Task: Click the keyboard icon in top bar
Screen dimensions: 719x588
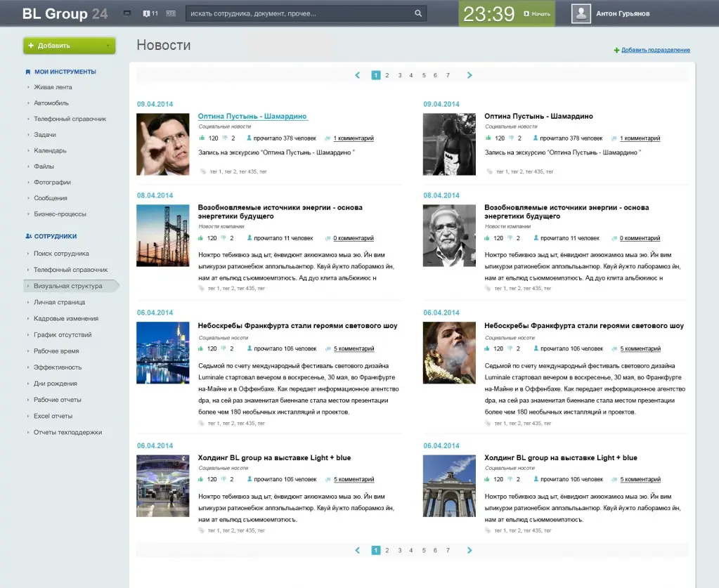Action: 171,13
